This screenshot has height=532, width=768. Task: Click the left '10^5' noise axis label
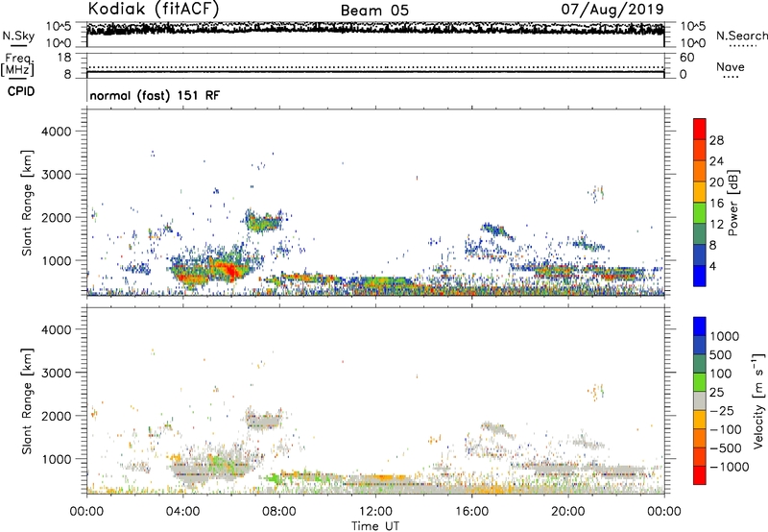coord(59,27)
